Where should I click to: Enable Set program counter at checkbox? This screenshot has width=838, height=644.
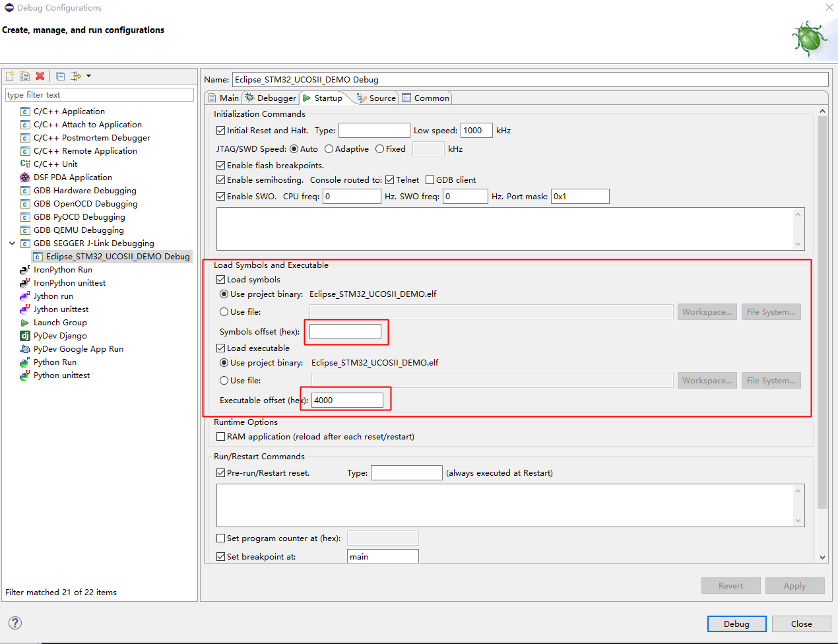221,538
